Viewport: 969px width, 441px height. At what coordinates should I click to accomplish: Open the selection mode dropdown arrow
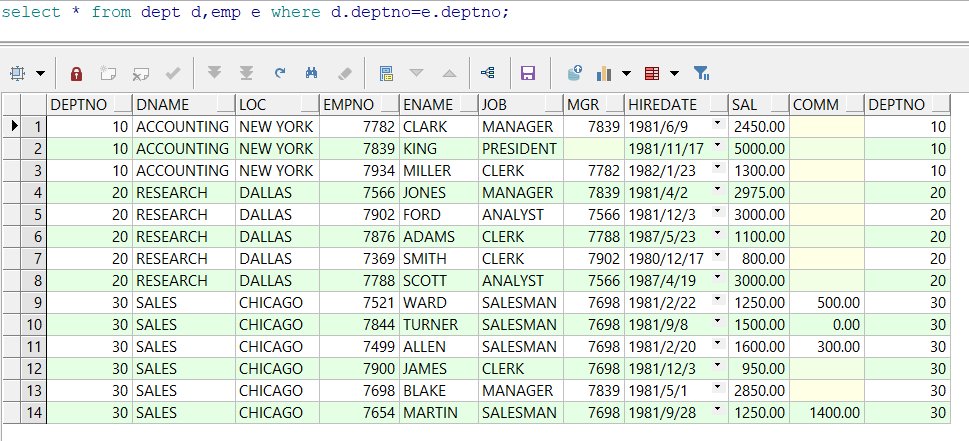click(41, 74)
